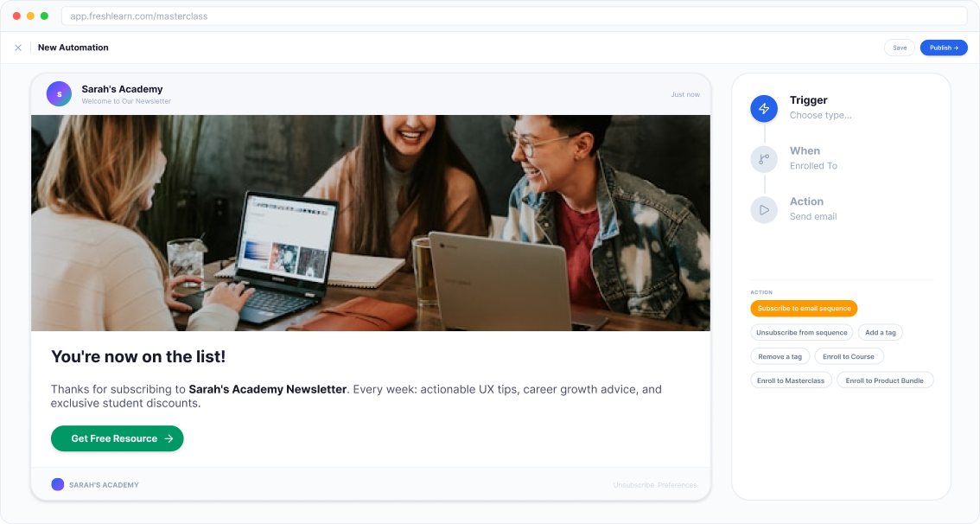Click the Unsubscribe link in footer
980x524 pixels.
click(x=633, y=485)
